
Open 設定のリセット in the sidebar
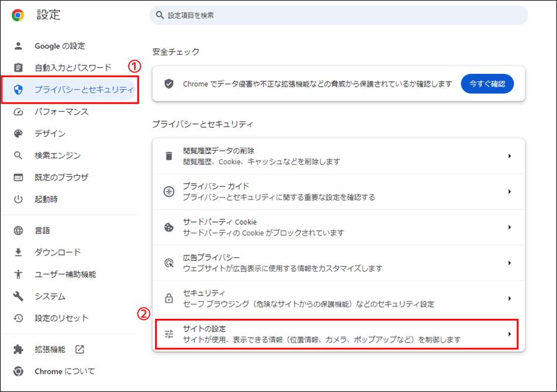(61, 318)
